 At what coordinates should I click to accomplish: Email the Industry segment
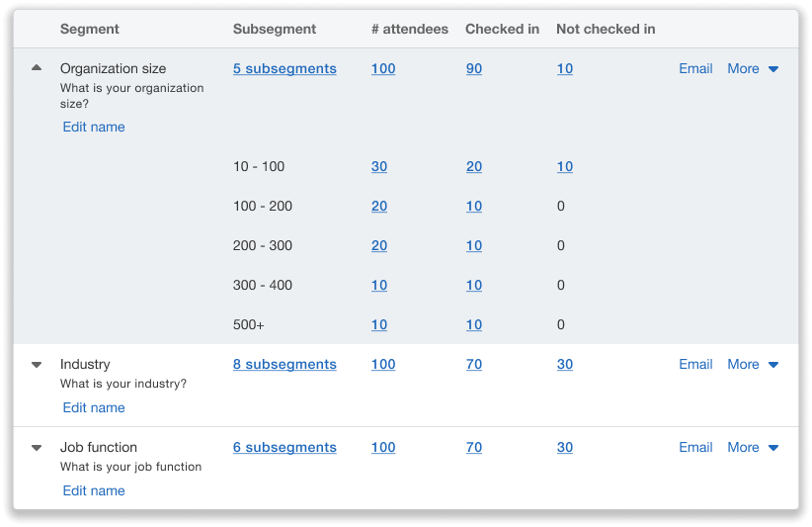click(x=695, y=364)
